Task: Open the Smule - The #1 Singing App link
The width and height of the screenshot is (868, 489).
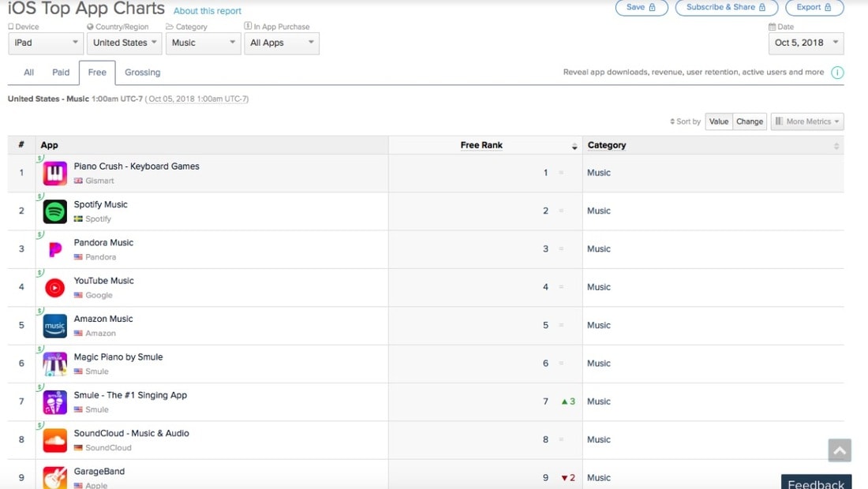Action: tap(131, 395)
